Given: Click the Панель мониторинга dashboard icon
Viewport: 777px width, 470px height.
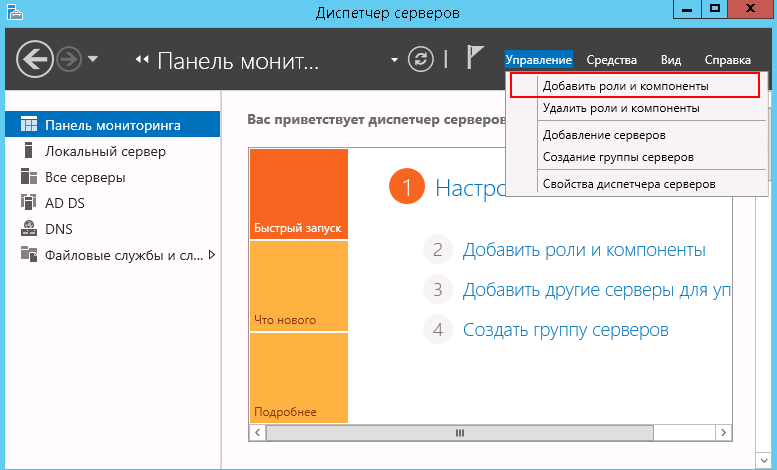Looking at the screenshot, I should click(29, 124).
